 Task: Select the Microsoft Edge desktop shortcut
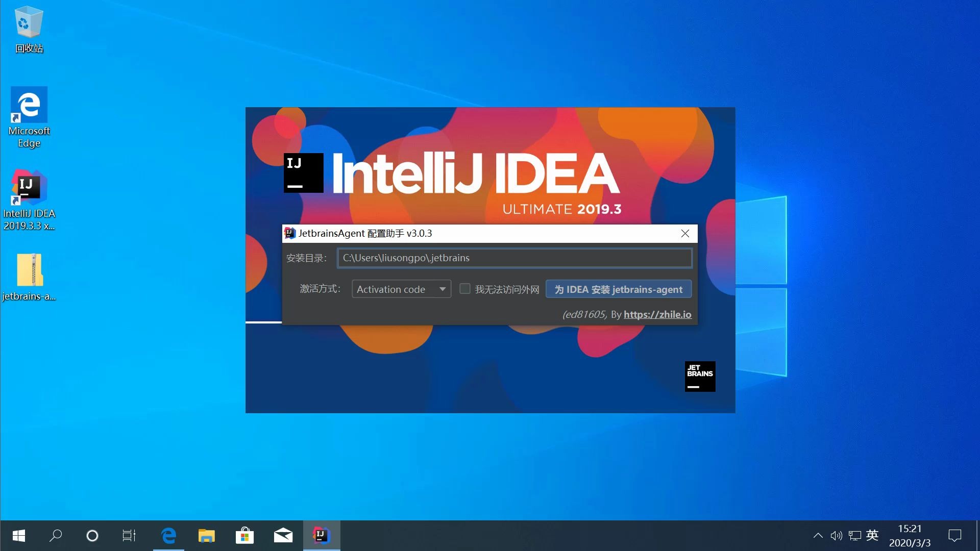[29, 117]
